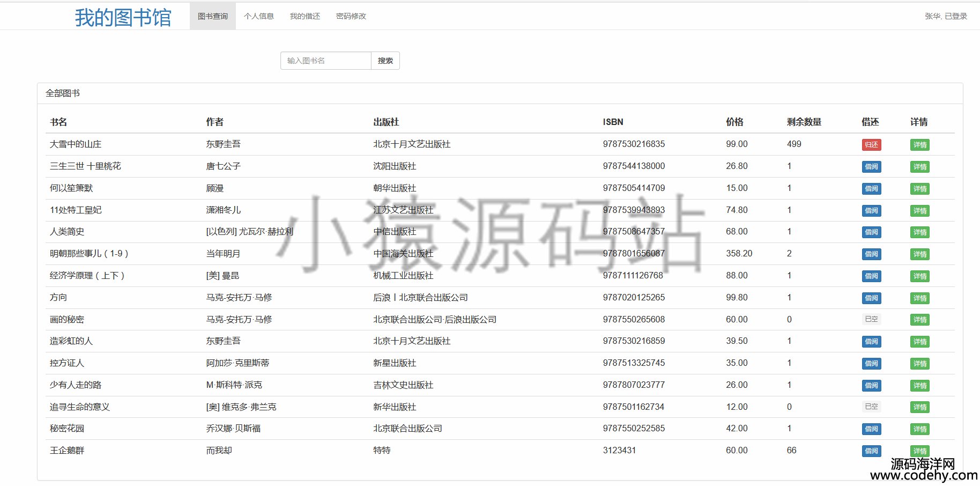Screen dimensions: 980x486
Task: Return the book 大雪中的山庄 with 归还
Action: (871, 145)
